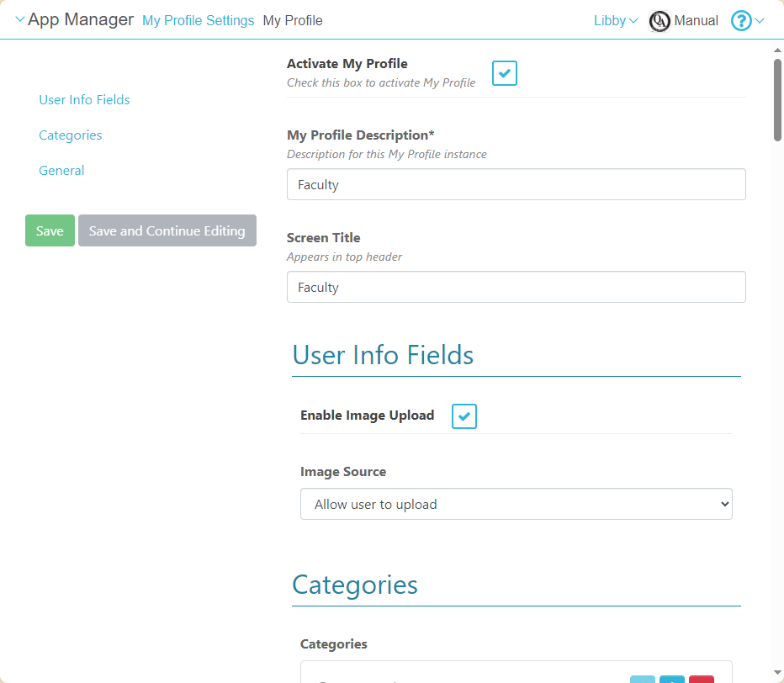
Task: Select General in the sidebar navigation
Action: point(61,171)
